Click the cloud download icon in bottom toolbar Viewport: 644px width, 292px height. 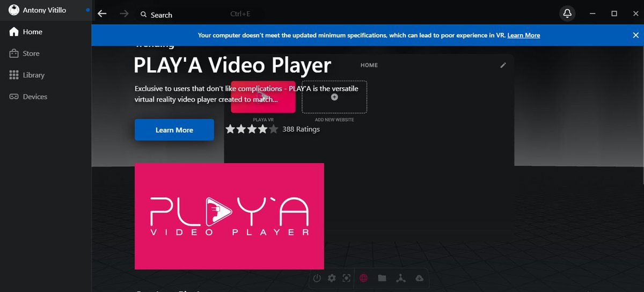pyautogui.click(x=419, y=278)
